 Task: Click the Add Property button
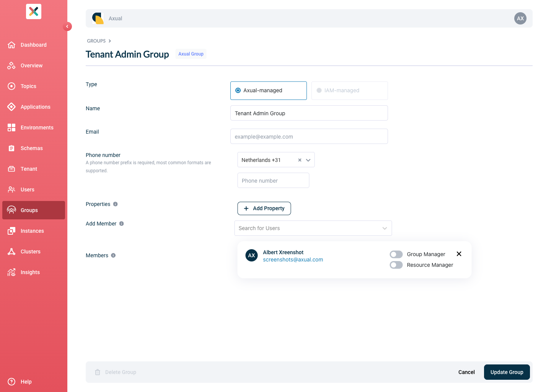coord(264,208)
